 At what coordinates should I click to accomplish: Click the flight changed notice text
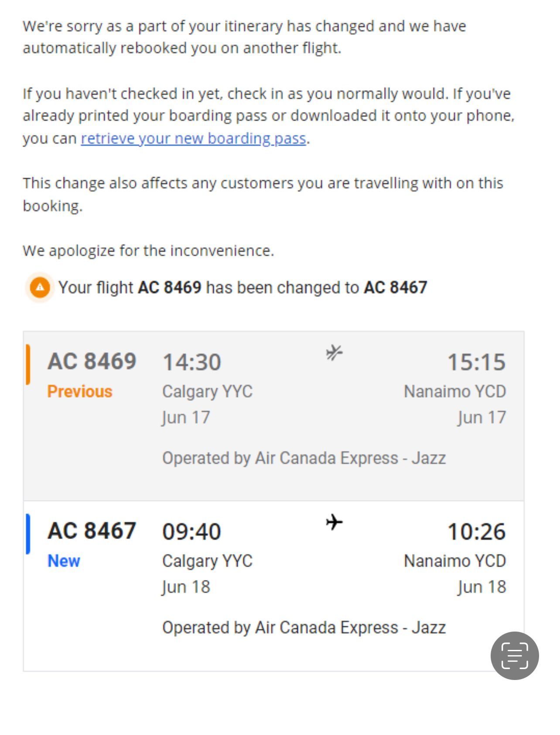[242, 288]
